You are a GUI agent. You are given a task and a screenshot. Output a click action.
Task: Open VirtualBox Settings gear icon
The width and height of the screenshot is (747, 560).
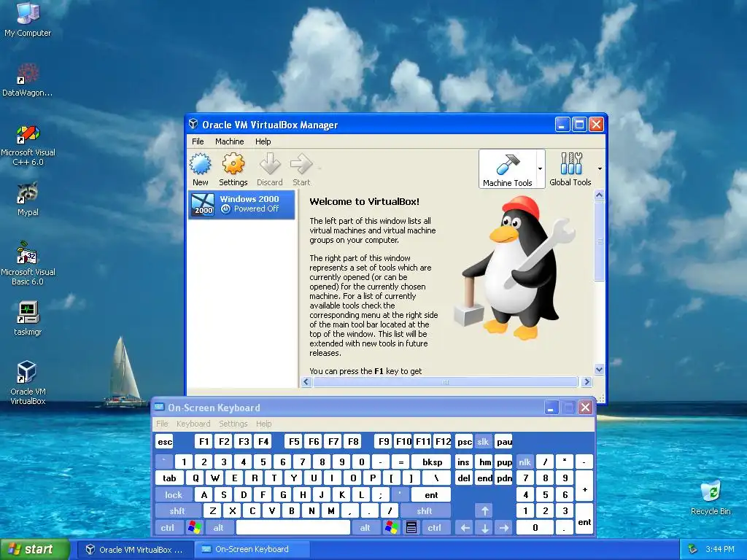pos(233,169)
